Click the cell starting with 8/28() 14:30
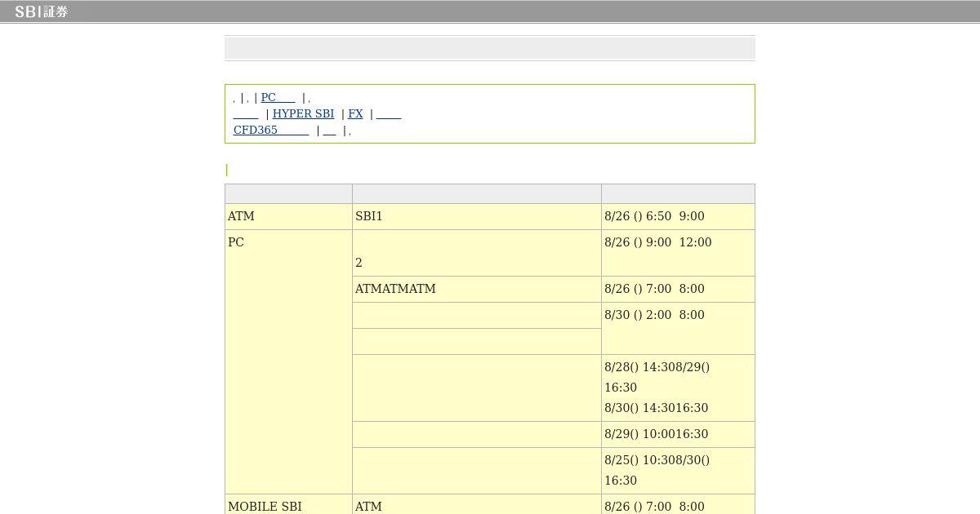The image size is (980, 514). [678, 388]
